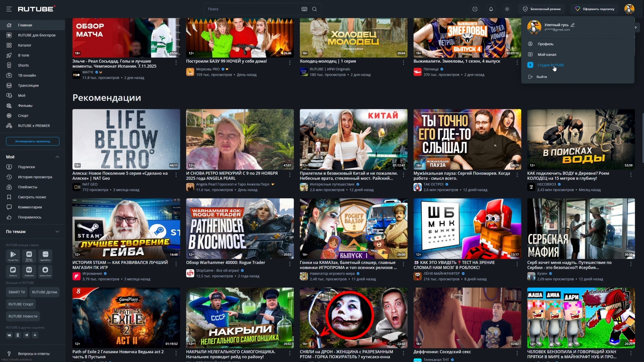
Task: Open Google Play app icon in sidebar
Action: (13, 256)
